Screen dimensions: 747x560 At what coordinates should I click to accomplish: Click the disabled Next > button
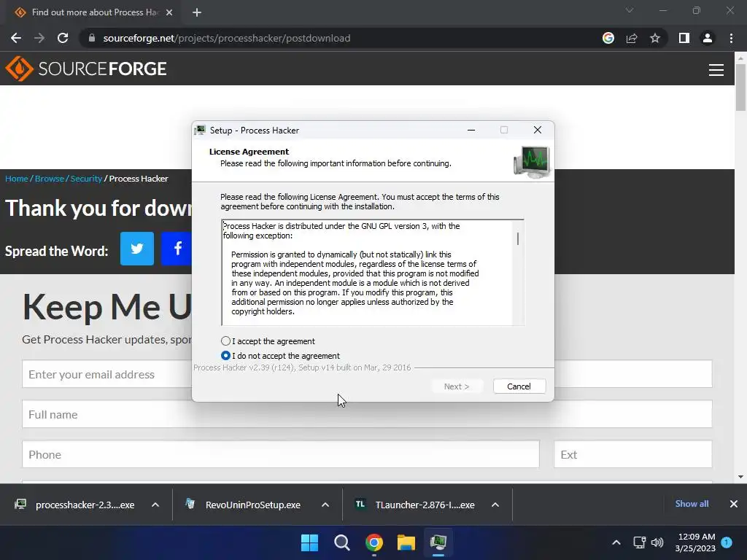tap(457, 386)
